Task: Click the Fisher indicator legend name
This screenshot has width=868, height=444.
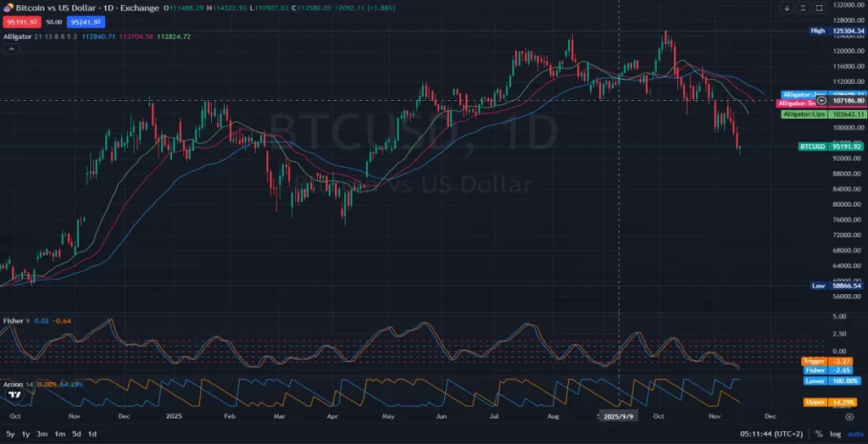Action: point(14,320)
